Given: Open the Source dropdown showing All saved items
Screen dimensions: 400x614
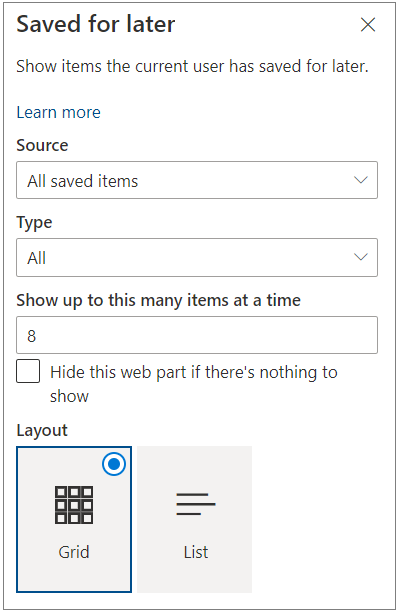Looking at the screenshot, I should pos(197,180).
